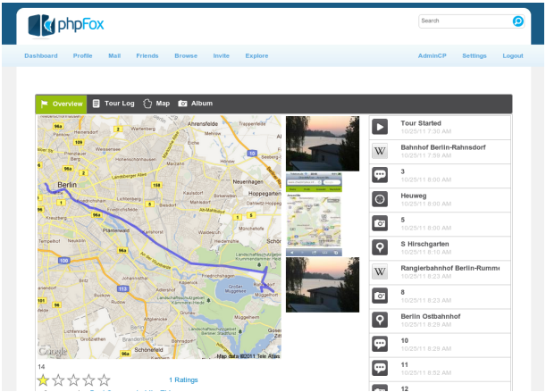Click the camera icon for entry 8
Image resolution: width=546 pixels, height=392 pixels.
[x=380, y=296]
